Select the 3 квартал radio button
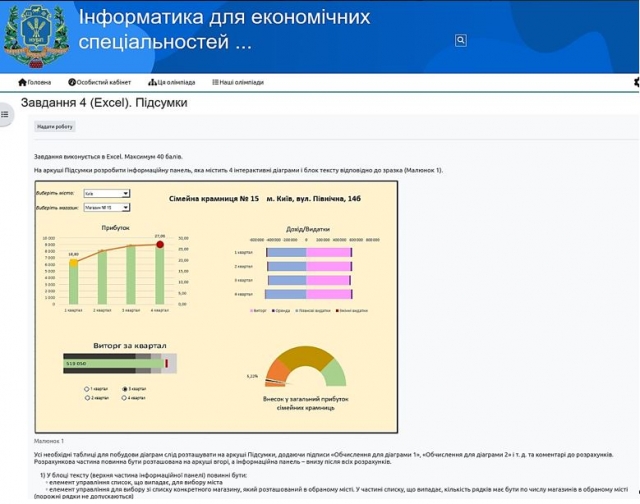This screenshot has height=504, width=640. (x=125, y=389)
